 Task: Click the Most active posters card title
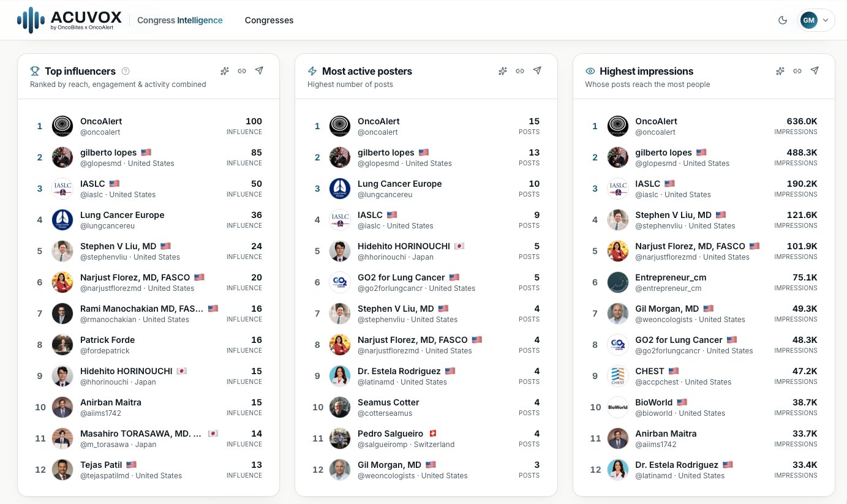pos(367,71)
